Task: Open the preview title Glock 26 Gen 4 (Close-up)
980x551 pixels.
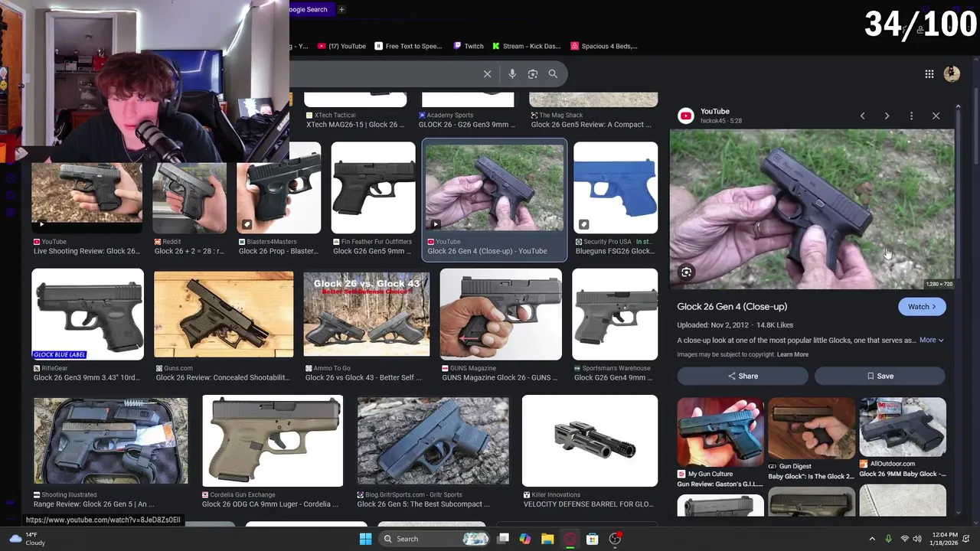Action: pos(732,306)
